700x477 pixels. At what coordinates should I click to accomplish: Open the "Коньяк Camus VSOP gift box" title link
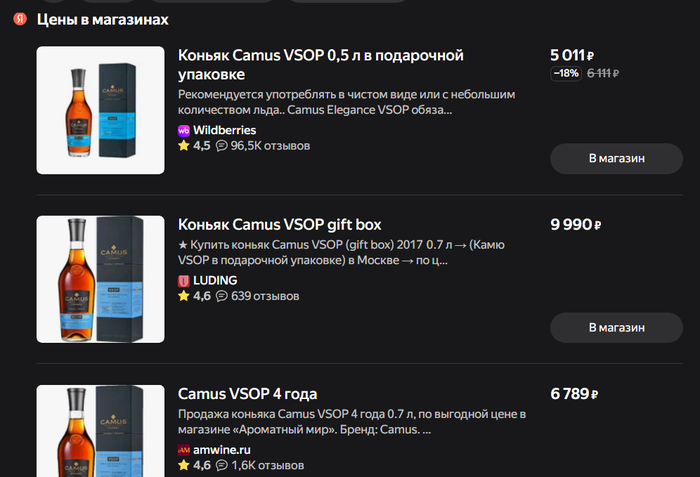[279, 224]
